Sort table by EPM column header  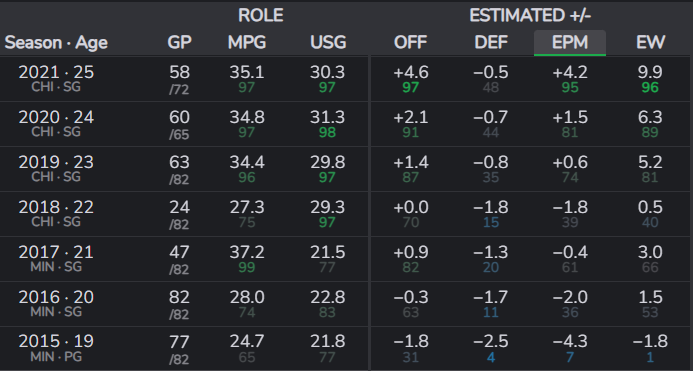[x=570, y=42]
